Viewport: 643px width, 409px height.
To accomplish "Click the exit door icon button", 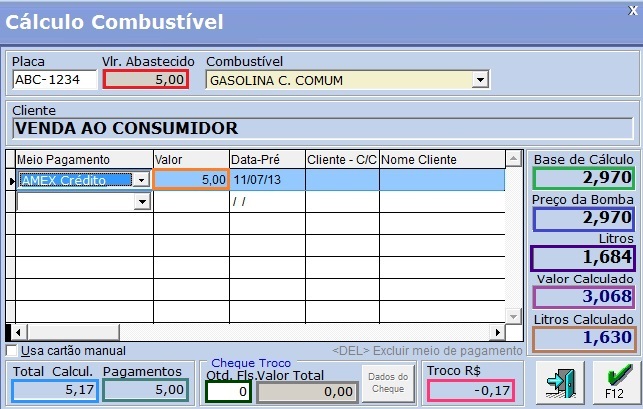I will 560,382.
